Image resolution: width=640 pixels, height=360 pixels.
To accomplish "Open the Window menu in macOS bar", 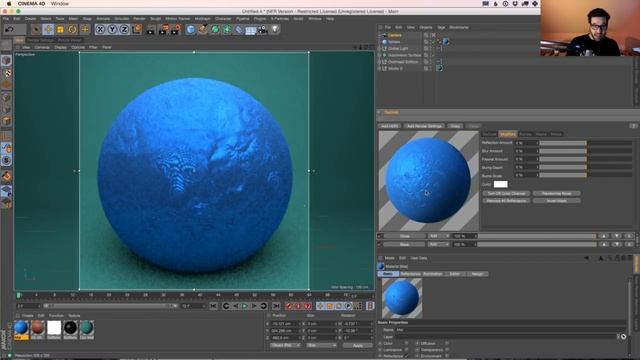I will [60, 4].
